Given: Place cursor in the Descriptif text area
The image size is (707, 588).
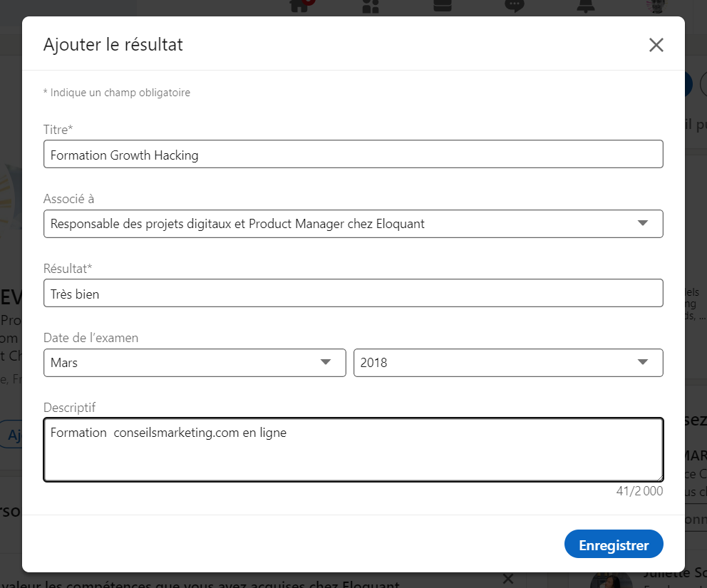Looking at the screenshot, I should [353, 450].
